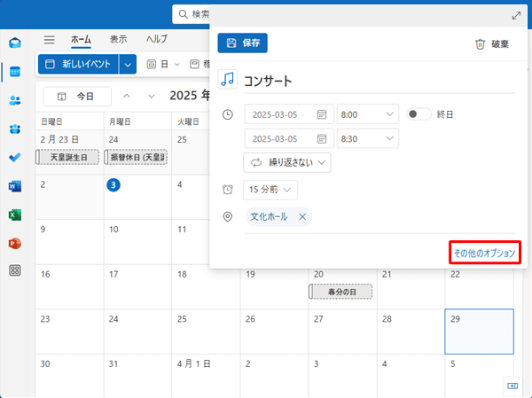
Task: Switch to the 表示 tab
Action: point(118,39)
